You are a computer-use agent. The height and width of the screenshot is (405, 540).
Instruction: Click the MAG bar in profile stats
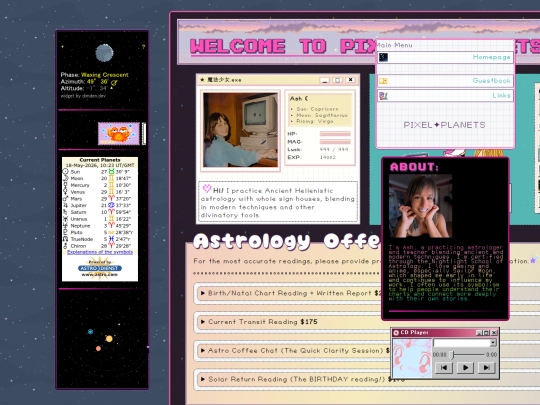(335, 142)
